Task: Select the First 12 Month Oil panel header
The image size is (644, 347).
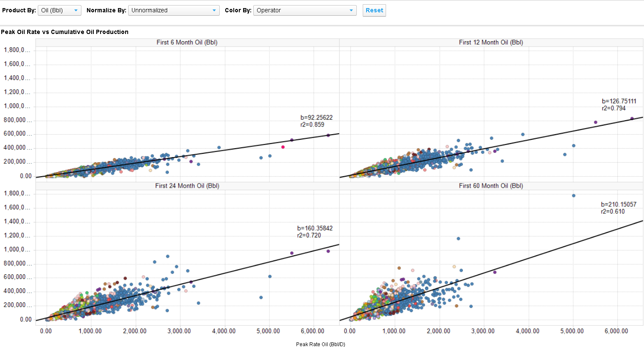Action: coord(491,42)
